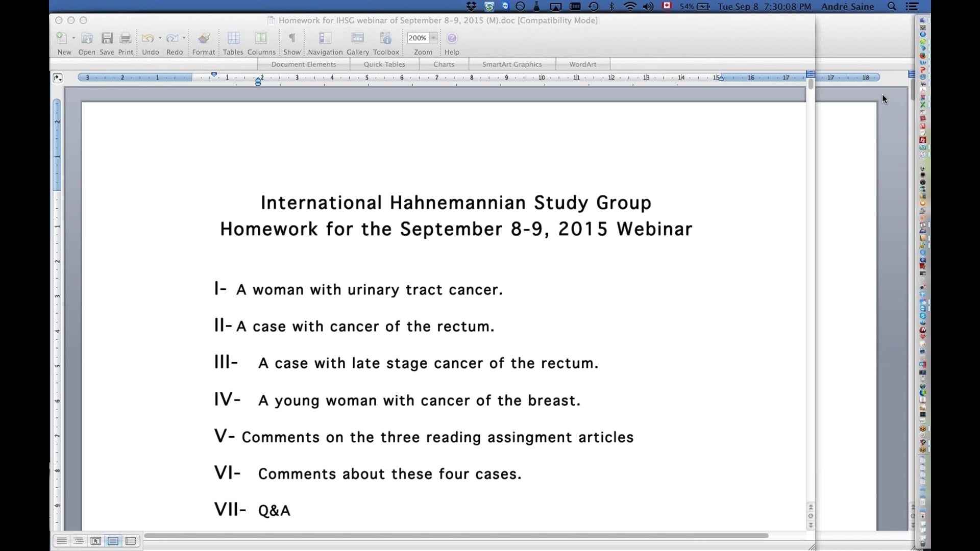Switch to the SmartArt Graphics tab
Viewport: 980px width, 551px height.
(512, 64)
